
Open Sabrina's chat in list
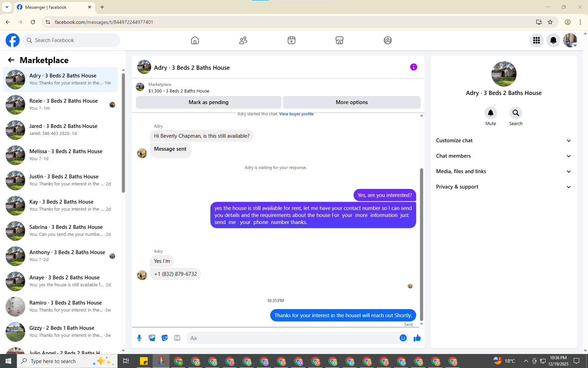(60, 231)
